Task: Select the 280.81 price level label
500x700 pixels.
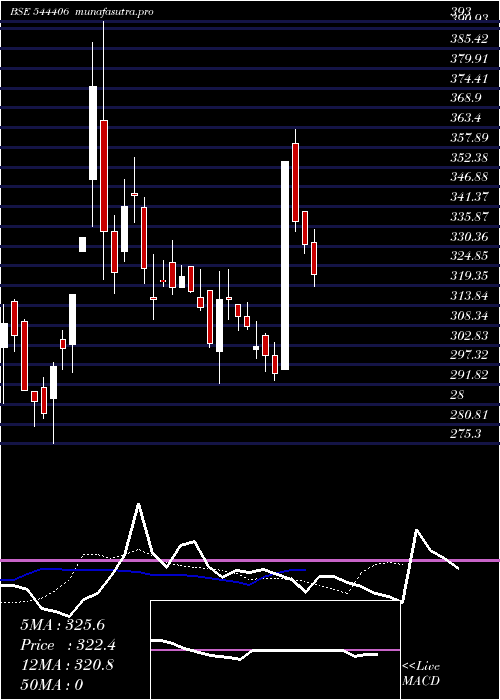Action: pos(469,414)
